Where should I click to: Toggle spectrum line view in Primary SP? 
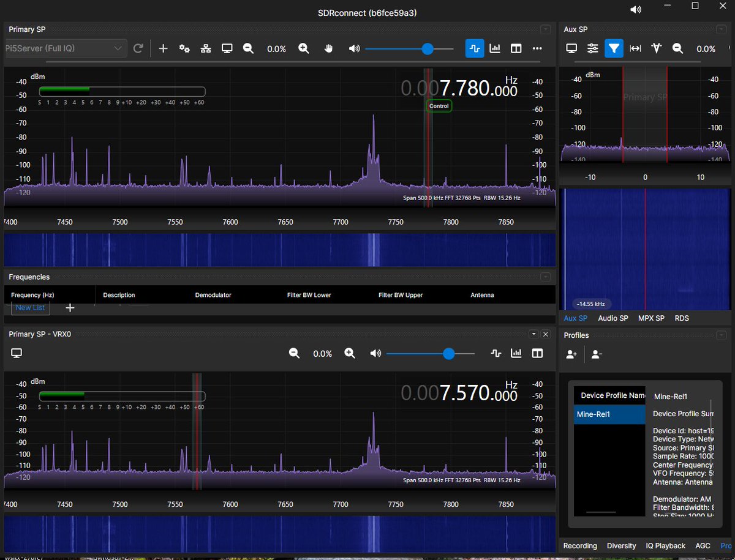475,48
